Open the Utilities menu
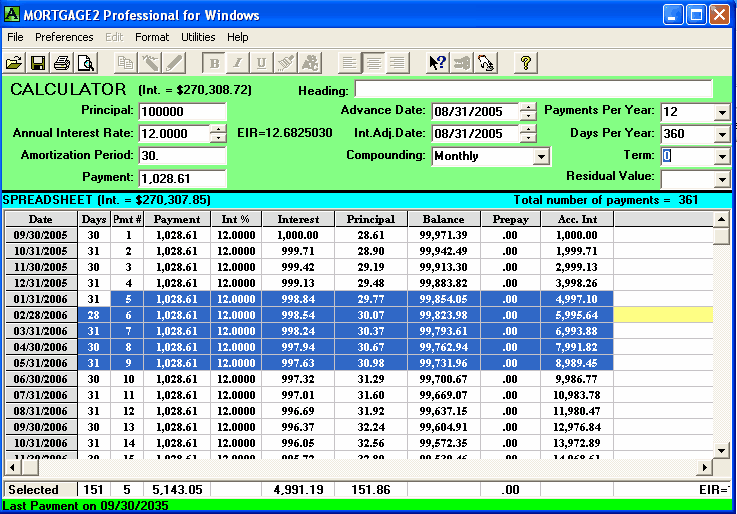The image size is (737, 514). [x=198, y=37]
